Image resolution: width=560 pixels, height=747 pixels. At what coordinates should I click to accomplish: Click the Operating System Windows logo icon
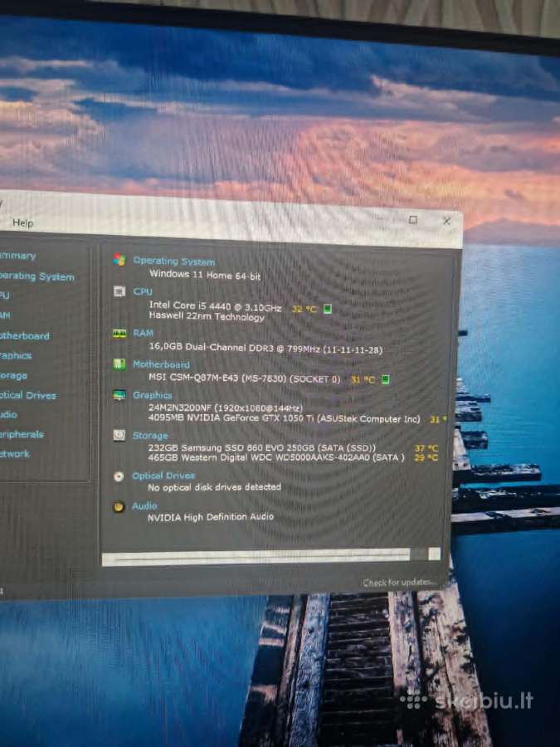click(x=119, y=260)
